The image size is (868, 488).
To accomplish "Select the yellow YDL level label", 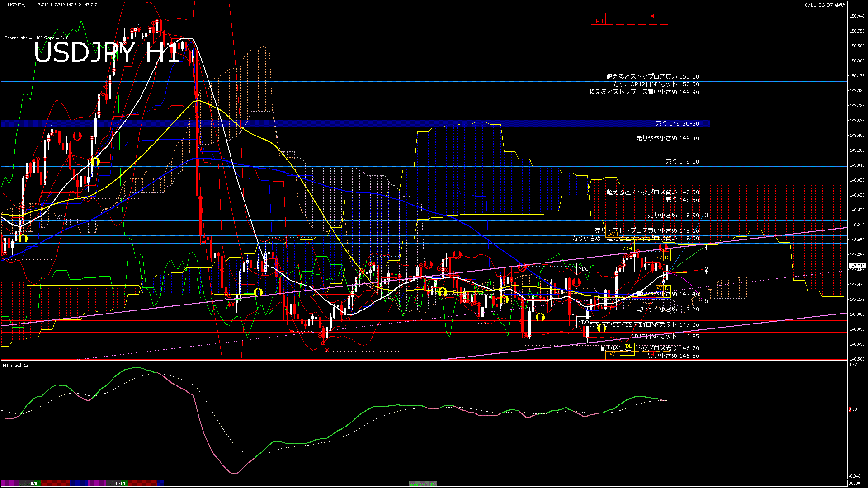I will pos(627,347).
